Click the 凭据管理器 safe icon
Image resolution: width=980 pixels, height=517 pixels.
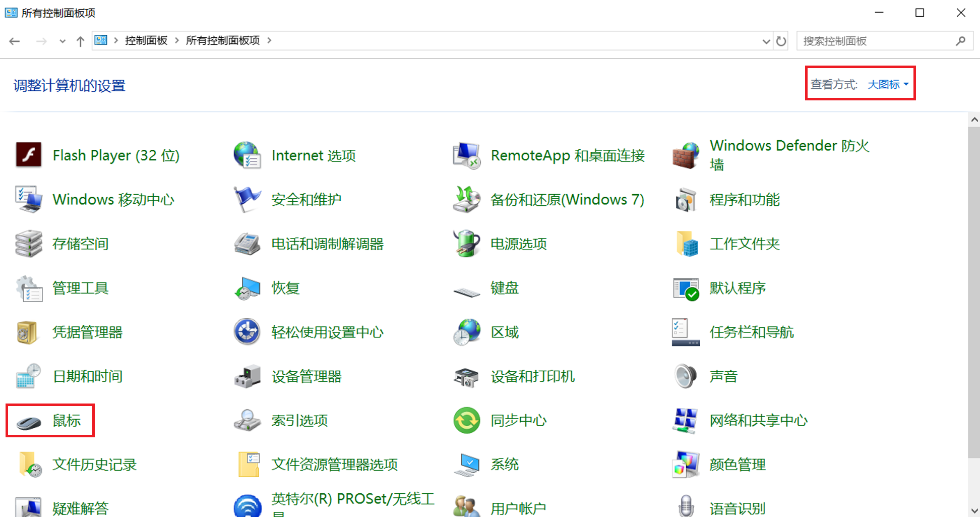click(28, 332)
